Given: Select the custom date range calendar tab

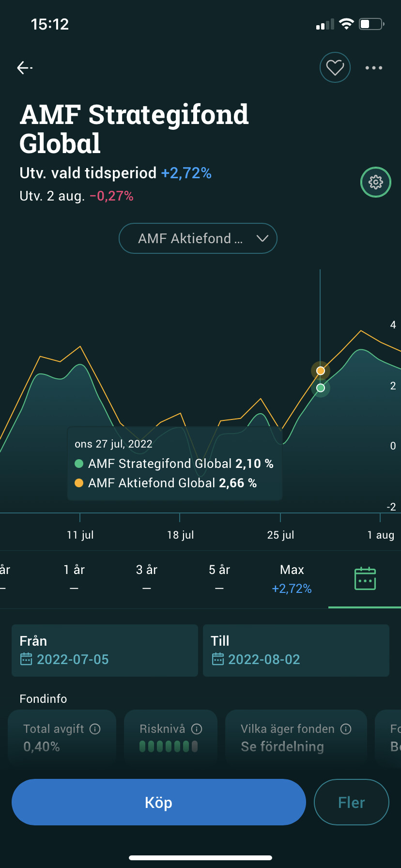Looking at the screenshot, I should [365, 579].
